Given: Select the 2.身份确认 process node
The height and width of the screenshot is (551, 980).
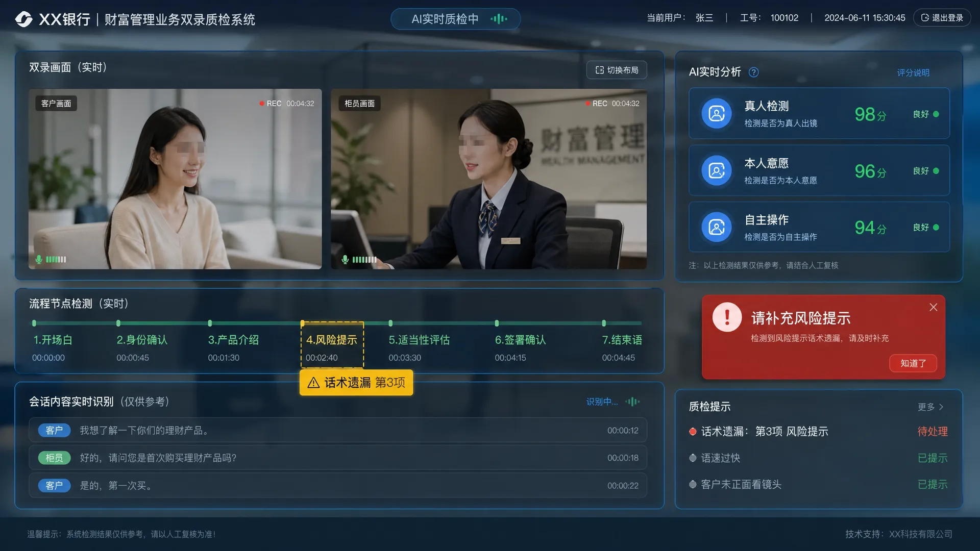Looking at the screenshot, I should click(x=142, y=340).
